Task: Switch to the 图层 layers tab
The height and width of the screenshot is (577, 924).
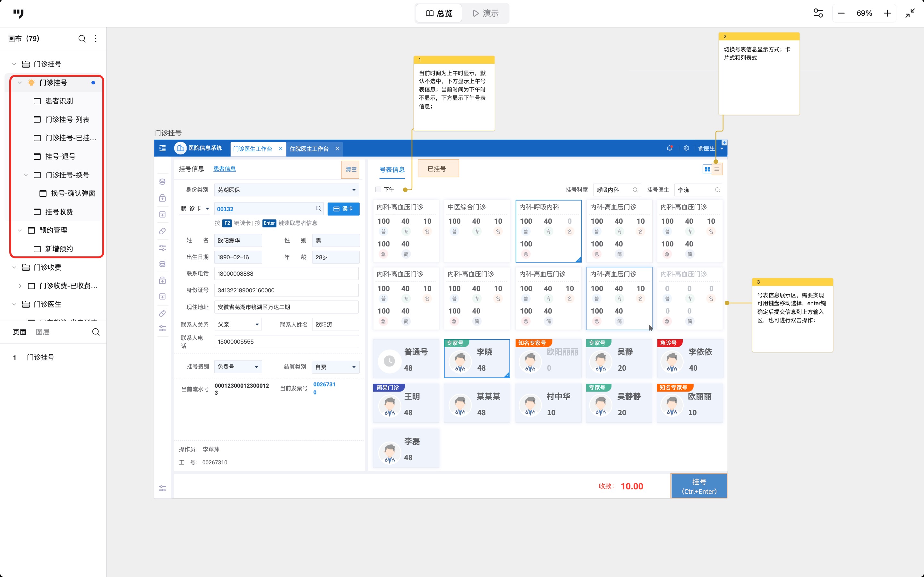Action: [x=42, y=332]
